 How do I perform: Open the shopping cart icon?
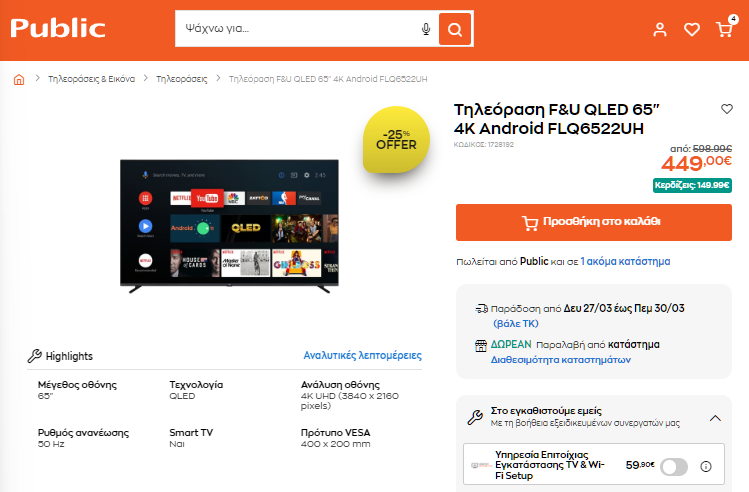click(724, 30)
